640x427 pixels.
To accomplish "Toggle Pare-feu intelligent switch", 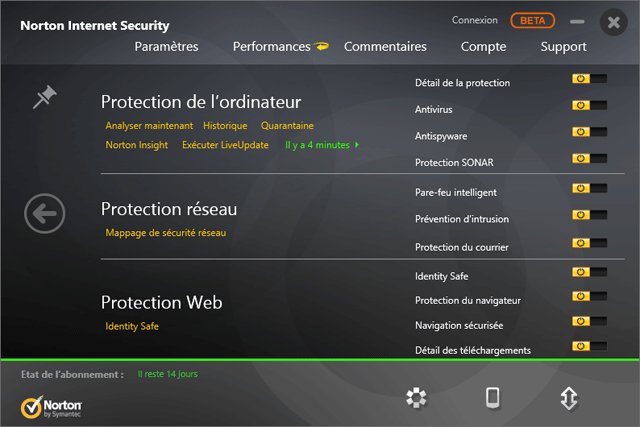I will point(589,188).
